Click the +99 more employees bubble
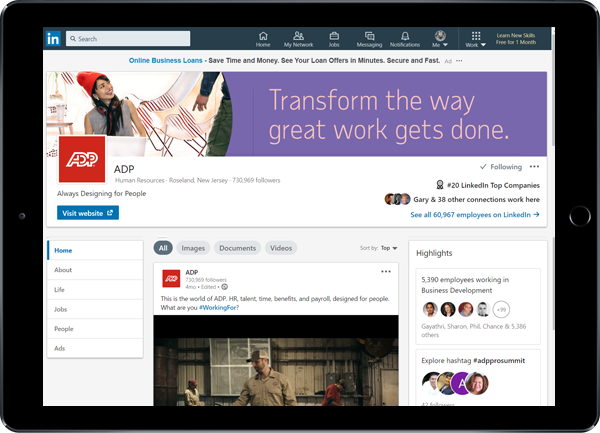This screenshot has width=600, height=433. (x=501, y=309)
